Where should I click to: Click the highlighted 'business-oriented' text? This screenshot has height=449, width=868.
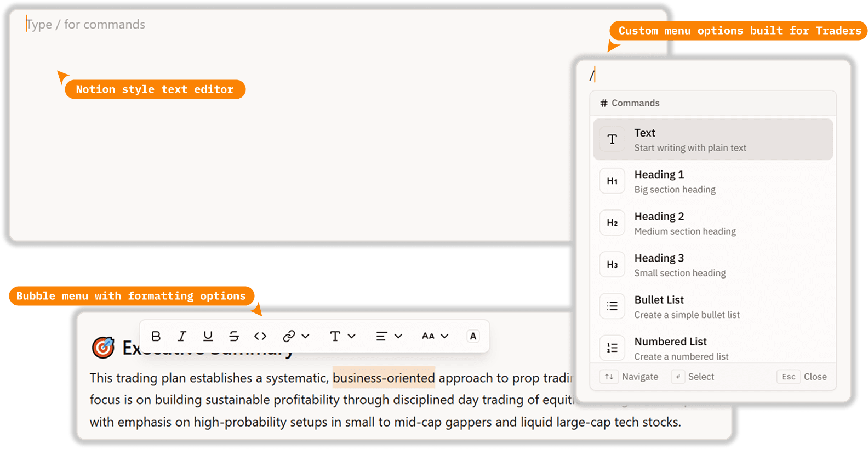click(384, 378)
